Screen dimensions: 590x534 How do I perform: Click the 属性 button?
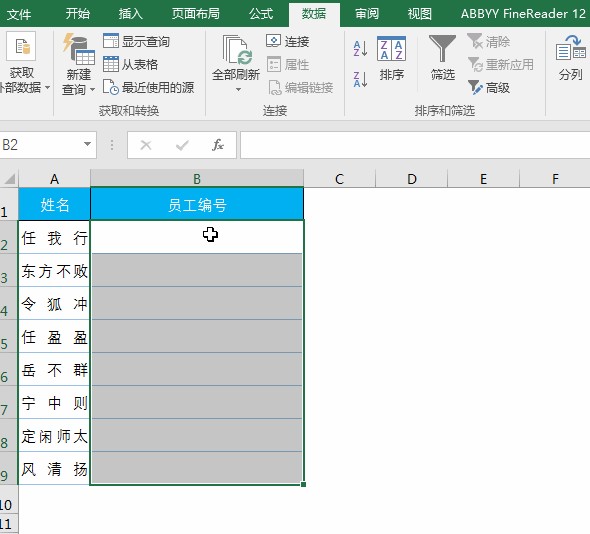288,64
